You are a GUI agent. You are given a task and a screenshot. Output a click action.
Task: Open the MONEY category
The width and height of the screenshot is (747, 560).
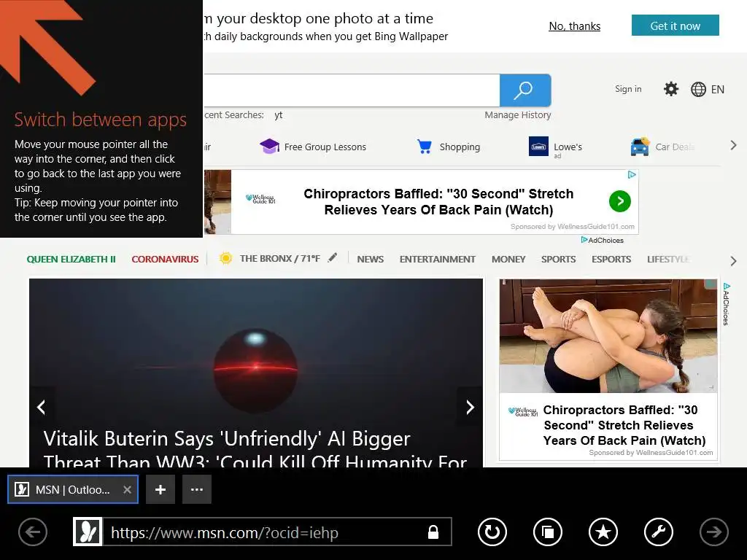(x=508, y=259)
